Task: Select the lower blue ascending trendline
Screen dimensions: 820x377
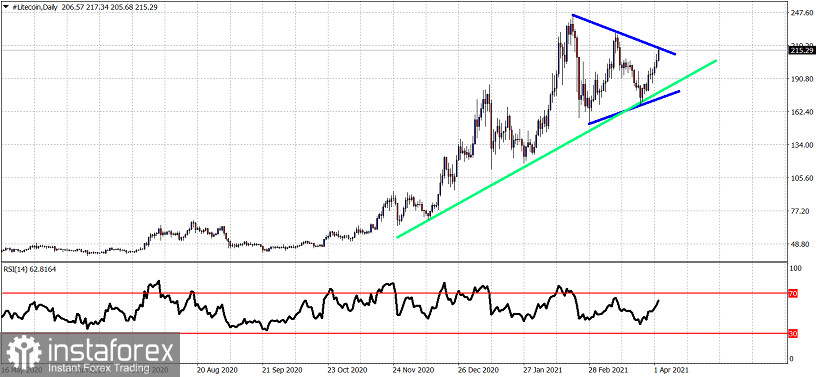Action: (x=634, y=108)
